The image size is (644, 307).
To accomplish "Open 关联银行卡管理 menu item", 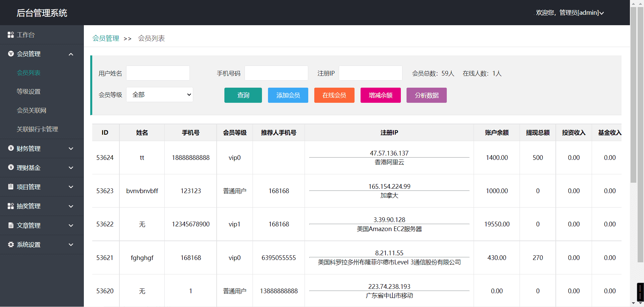I will click(x=37, y=129).
